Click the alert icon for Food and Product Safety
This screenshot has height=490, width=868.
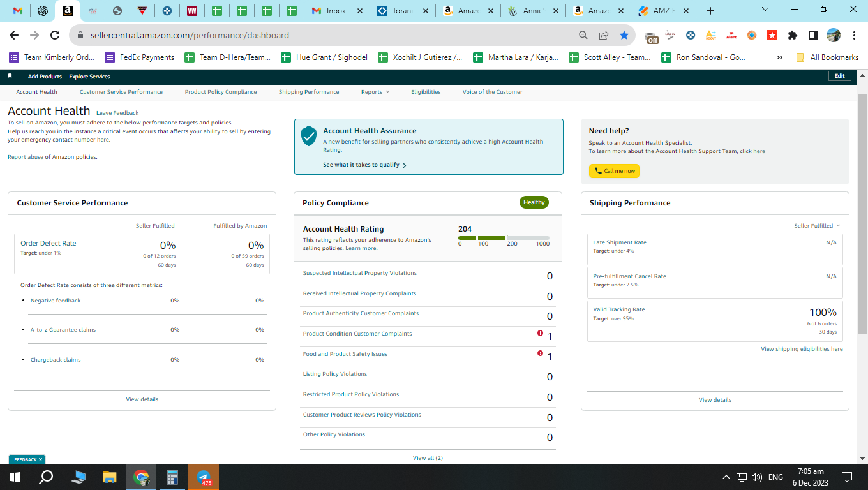(x=540, y=353)
